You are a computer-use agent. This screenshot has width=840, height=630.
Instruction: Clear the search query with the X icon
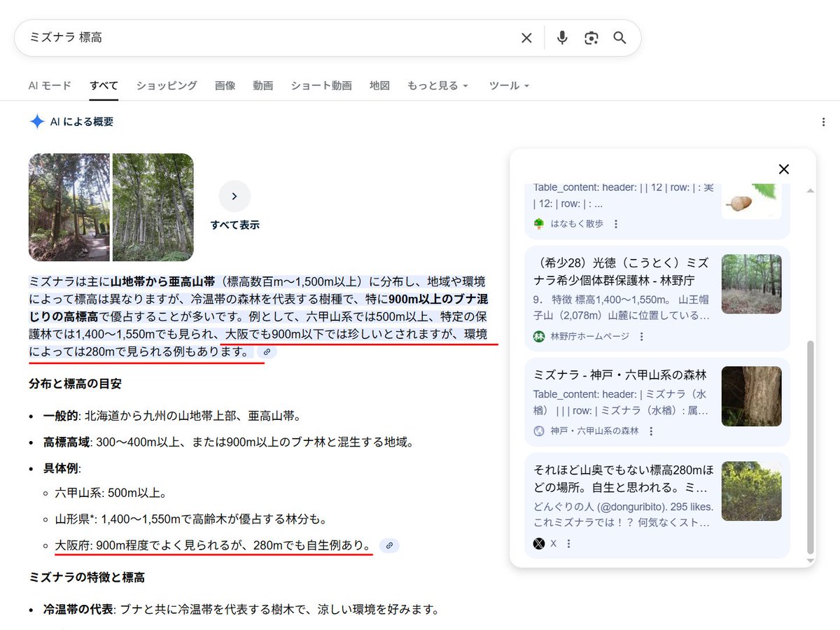(x=526, y=38)
